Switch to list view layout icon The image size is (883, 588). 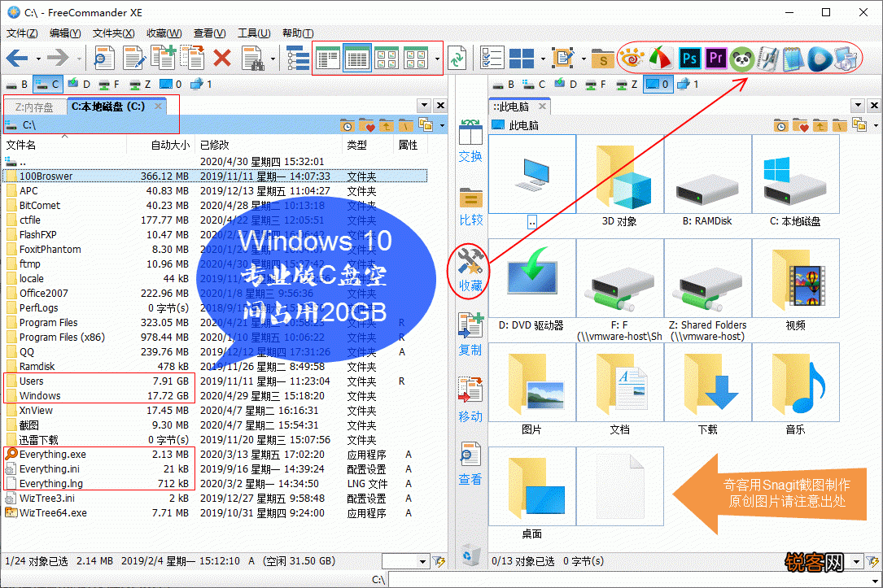(x=328, y=58)
